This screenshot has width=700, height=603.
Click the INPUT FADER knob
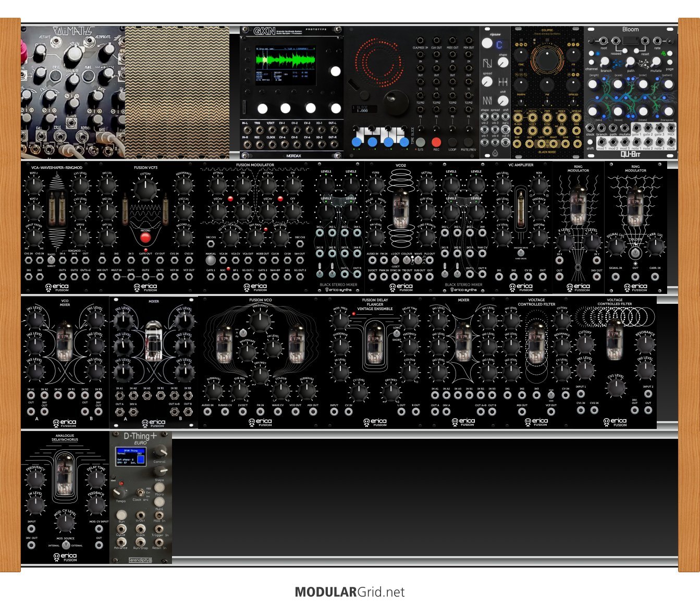tap(34, 237)
